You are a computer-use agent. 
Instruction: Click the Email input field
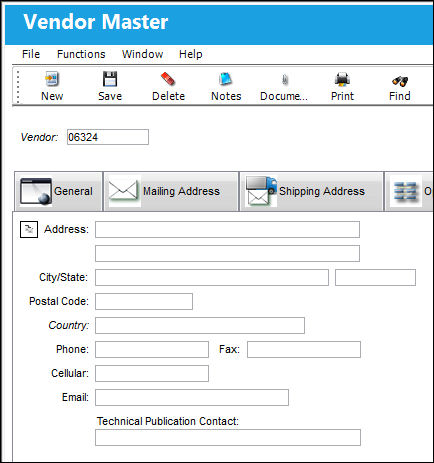[192, 397]
